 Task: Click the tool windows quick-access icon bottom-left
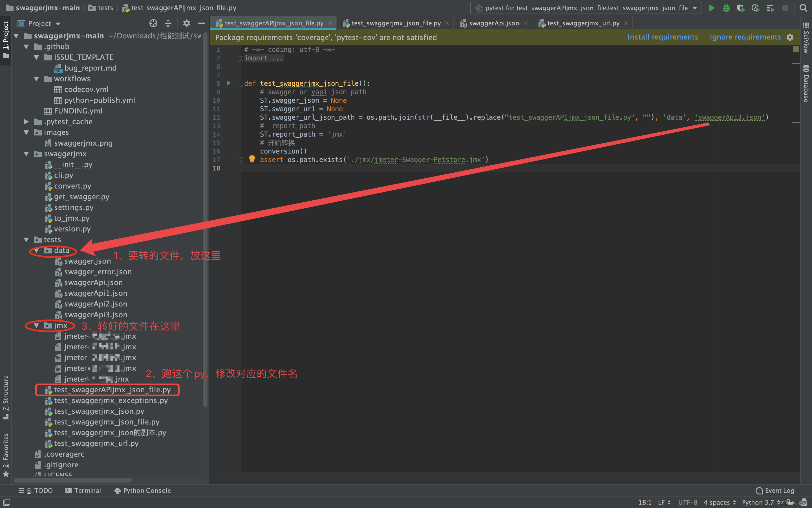pyautogui.click(x=7, y=502)
